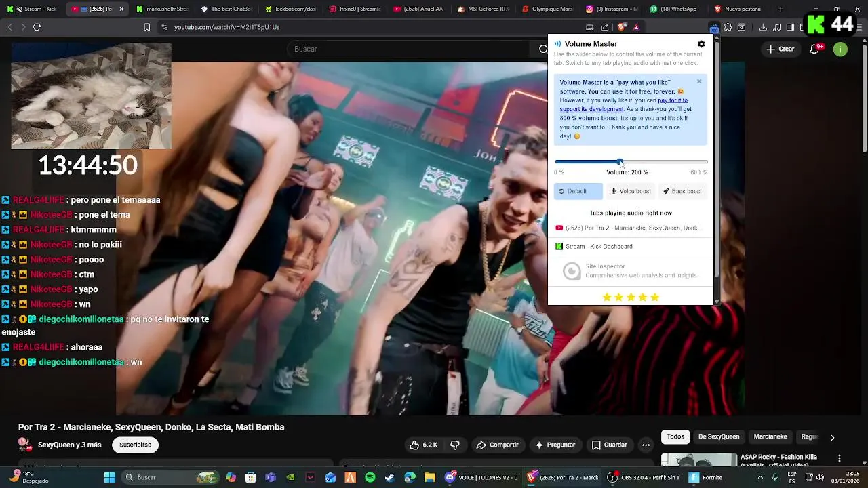Subscribe with the Suscribirse button
Image resolution: width=868 pixels, height=488 pixels.
tap(135, 445)
